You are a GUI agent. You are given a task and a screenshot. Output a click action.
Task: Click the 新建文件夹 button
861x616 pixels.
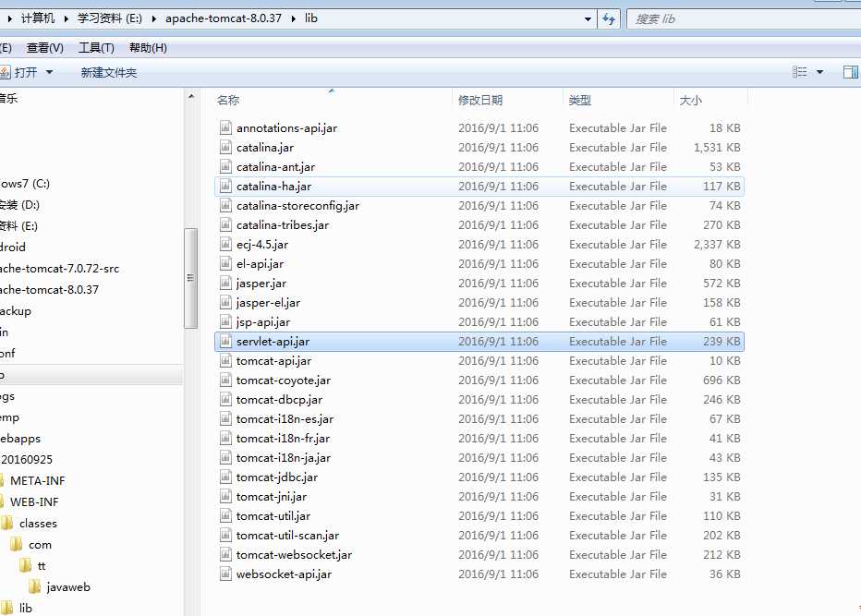pyautogui.click(x=109, y=72)
